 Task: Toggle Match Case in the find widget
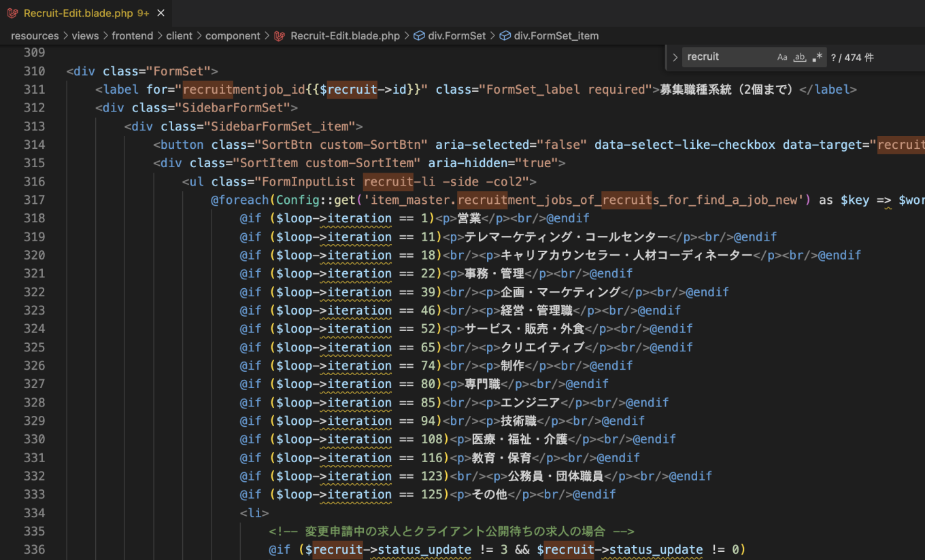point(782,57)
